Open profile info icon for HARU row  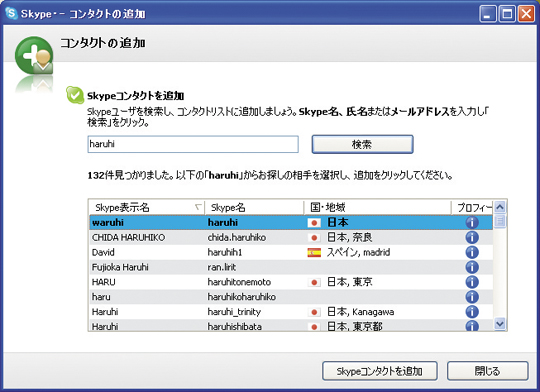pyautogui.click(x=472, y=282)
